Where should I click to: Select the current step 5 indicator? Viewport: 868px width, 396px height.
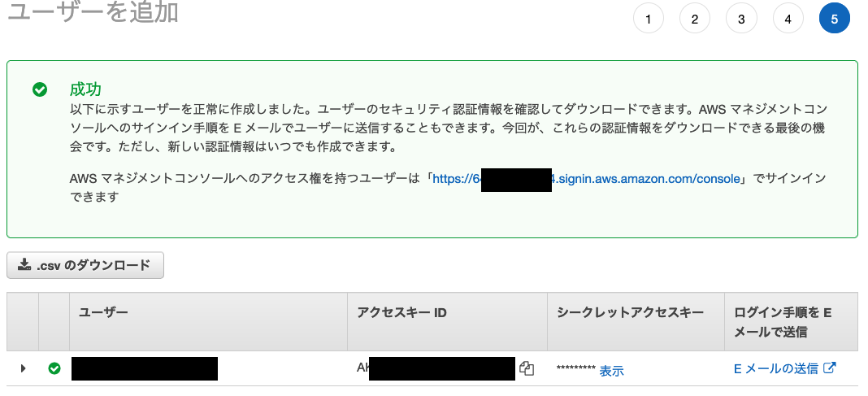[x=834, y=20]
